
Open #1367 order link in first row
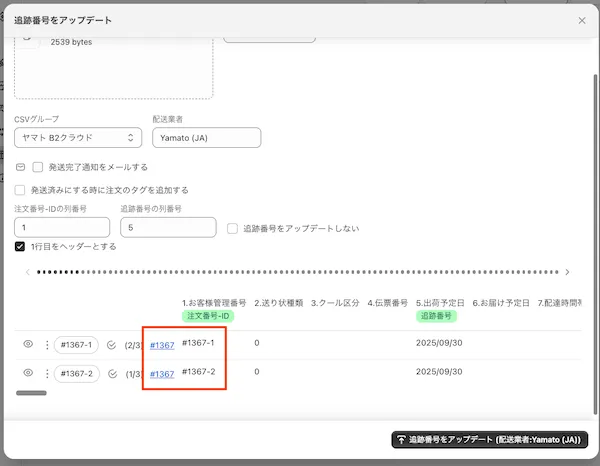162,346
